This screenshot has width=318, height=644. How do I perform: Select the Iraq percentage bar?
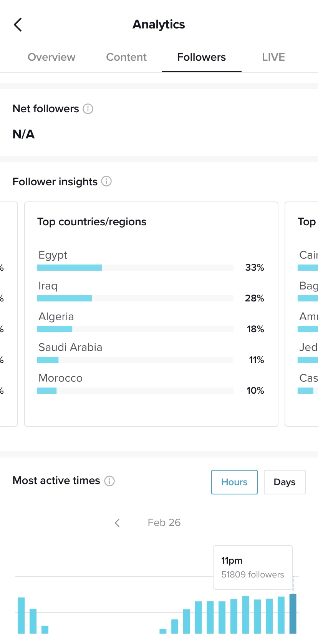(x=135, y=298)
